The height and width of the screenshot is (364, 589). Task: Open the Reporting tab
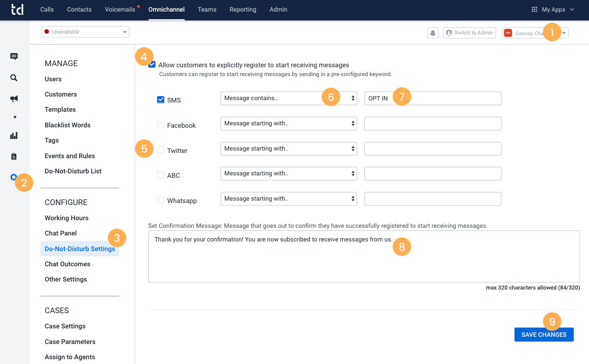[x=243, y=10]
